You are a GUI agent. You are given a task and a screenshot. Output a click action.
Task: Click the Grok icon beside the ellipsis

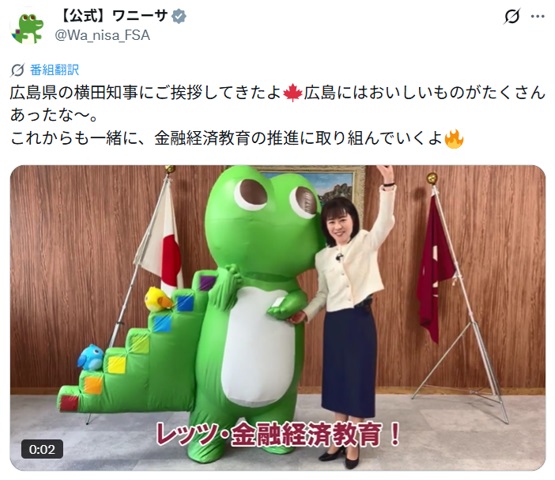click(512, 16)
